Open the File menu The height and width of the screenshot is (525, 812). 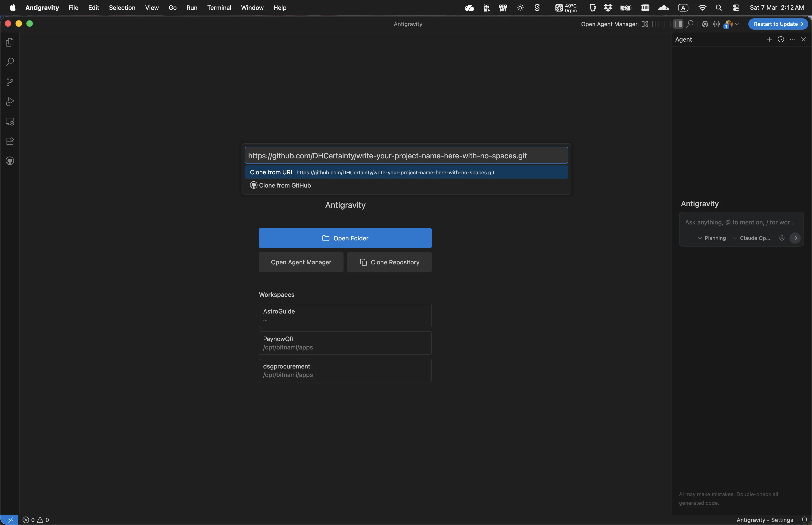pos(73,8)
